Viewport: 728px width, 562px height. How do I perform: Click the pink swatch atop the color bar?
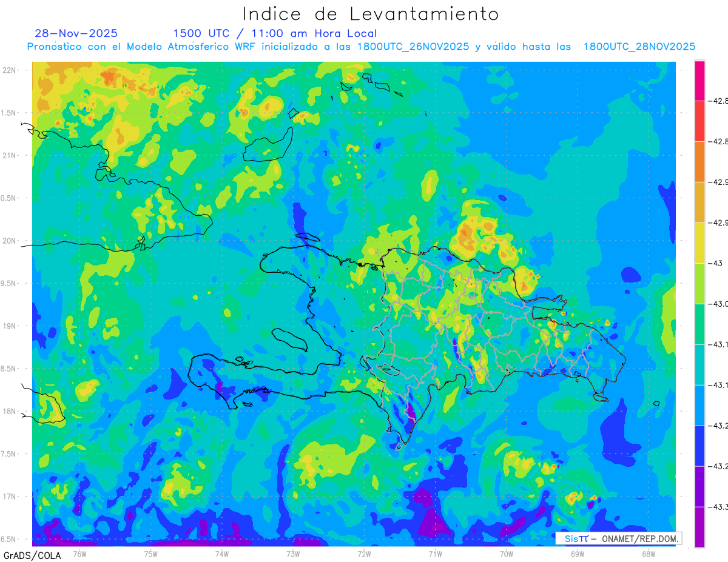pos(699,80)
